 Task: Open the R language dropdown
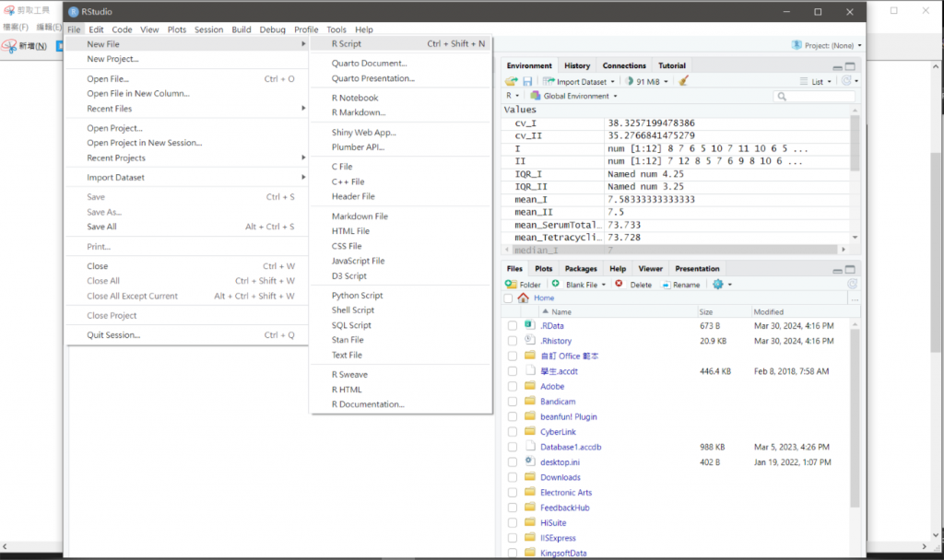click(513, 96)
